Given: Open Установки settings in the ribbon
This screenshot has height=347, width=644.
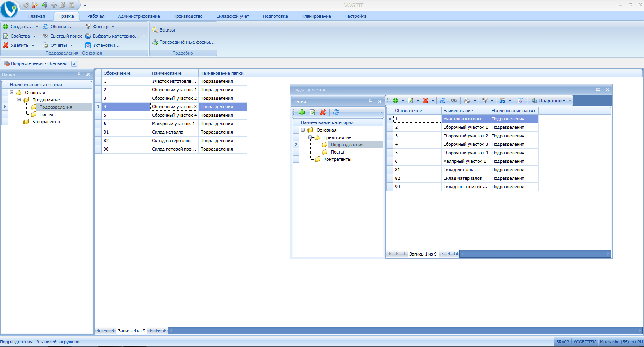Looking at the screenshot, I should tap(103, 45).
